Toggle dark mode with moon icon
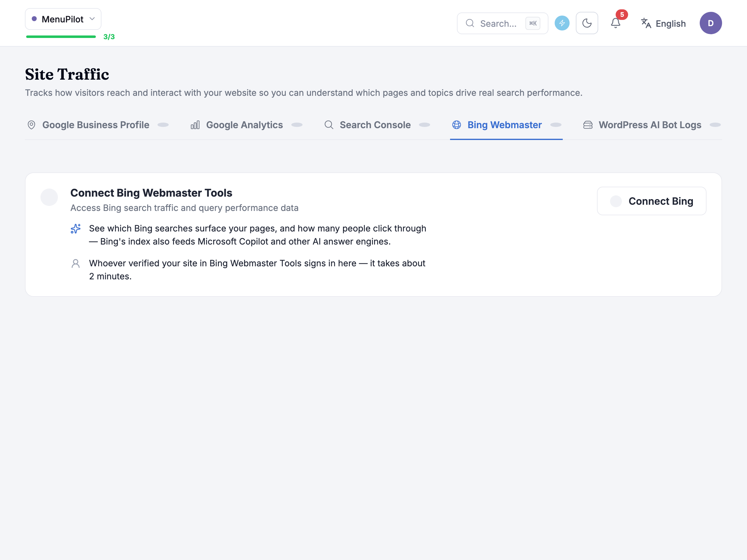The image size is (747, 560). pos(587,23)
